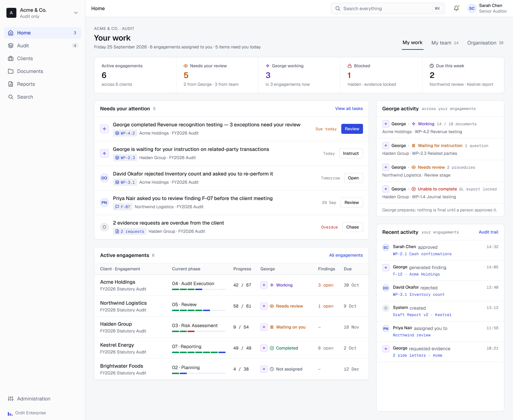Open Administration in the sidebar
Viewport: 513px width, 420px height.
43,399
